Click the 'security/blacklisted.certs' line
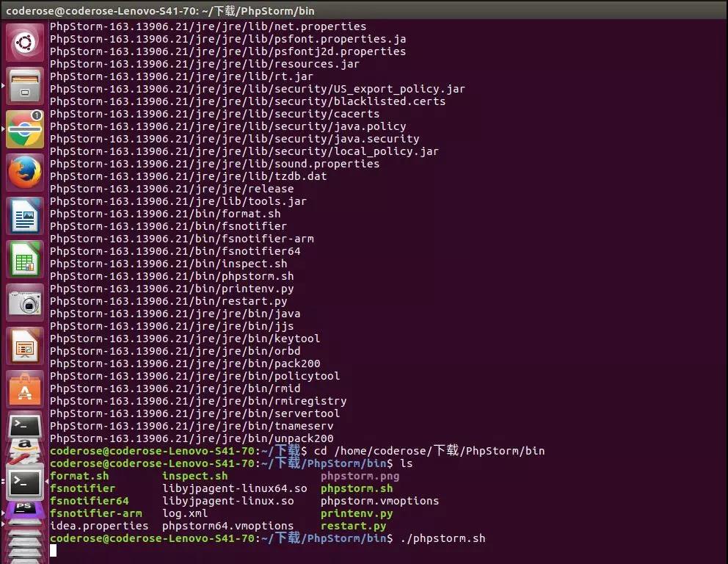This screenshot has height=564, width=728. [247, 101]
